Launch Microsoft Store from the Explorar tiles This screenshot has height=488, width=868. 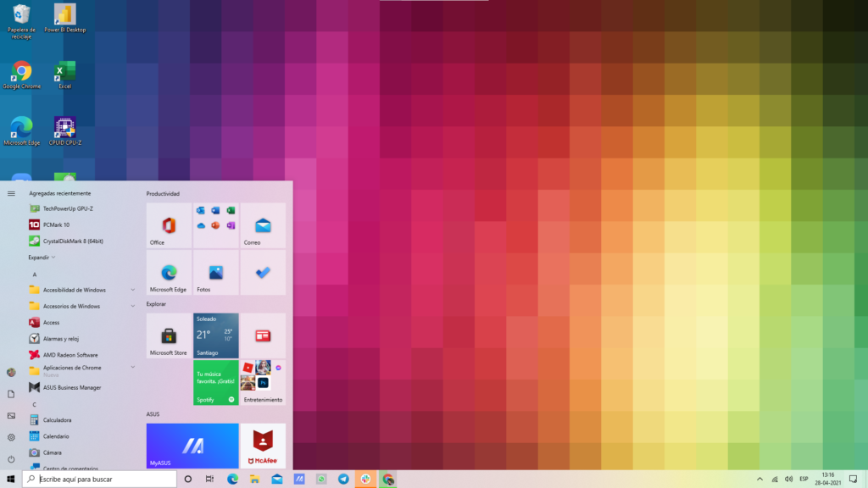(x=169, y=335)
